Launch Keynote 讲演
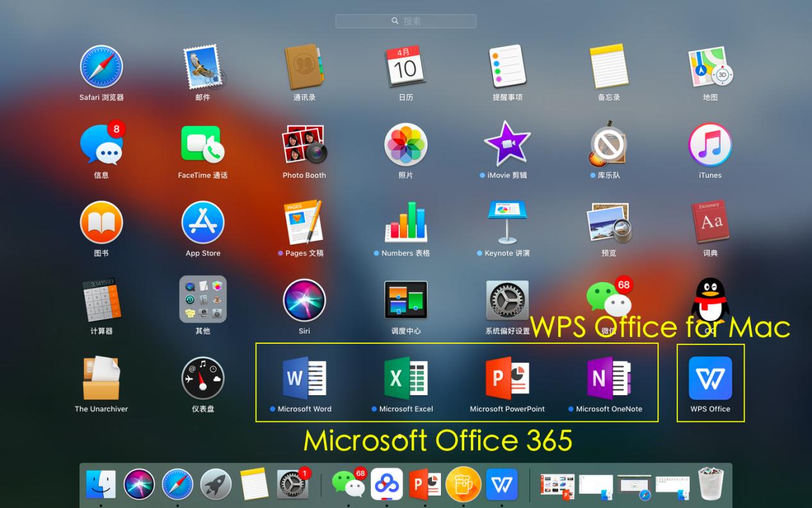812x508 pixels. (507, 223)
